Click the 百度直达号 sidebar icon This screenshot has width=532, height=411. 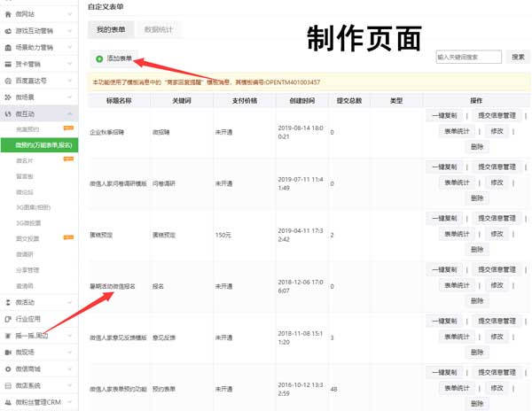[x=8, y=81]
